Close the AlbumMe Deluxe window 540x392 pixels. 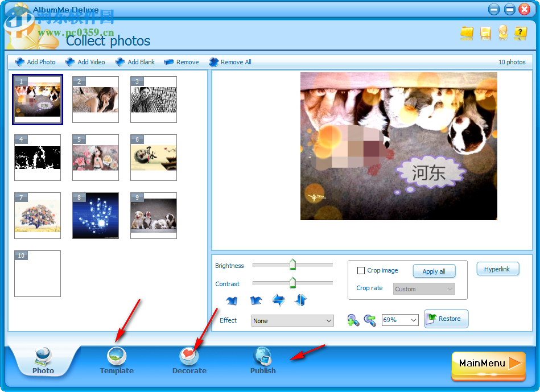[525, 9]
